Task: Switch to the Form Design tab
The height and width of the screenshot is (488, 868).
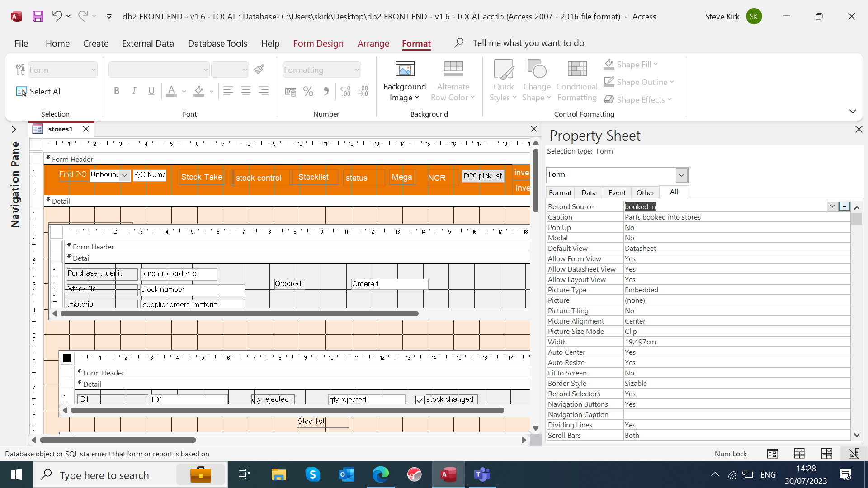Action: point(318,43)
